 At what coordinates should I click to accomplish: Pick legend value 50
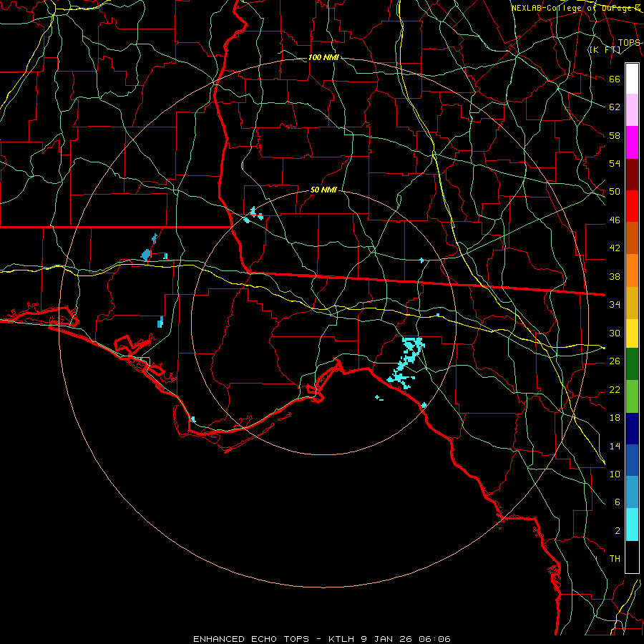pyautogui.click(x=615, y=192)
